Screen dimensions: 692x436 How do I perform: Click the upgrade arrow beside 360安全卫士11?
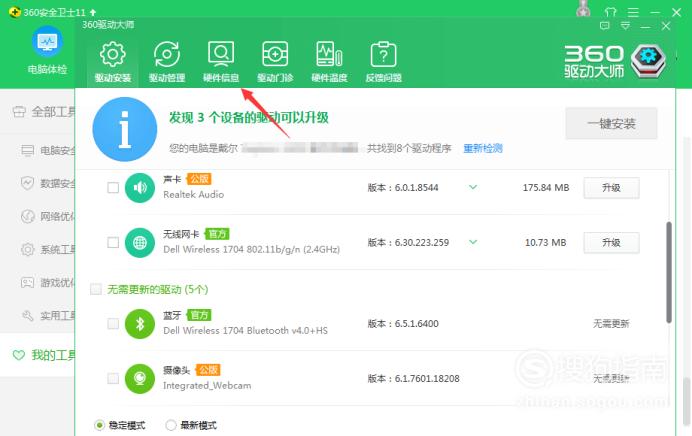click(93, 12)
